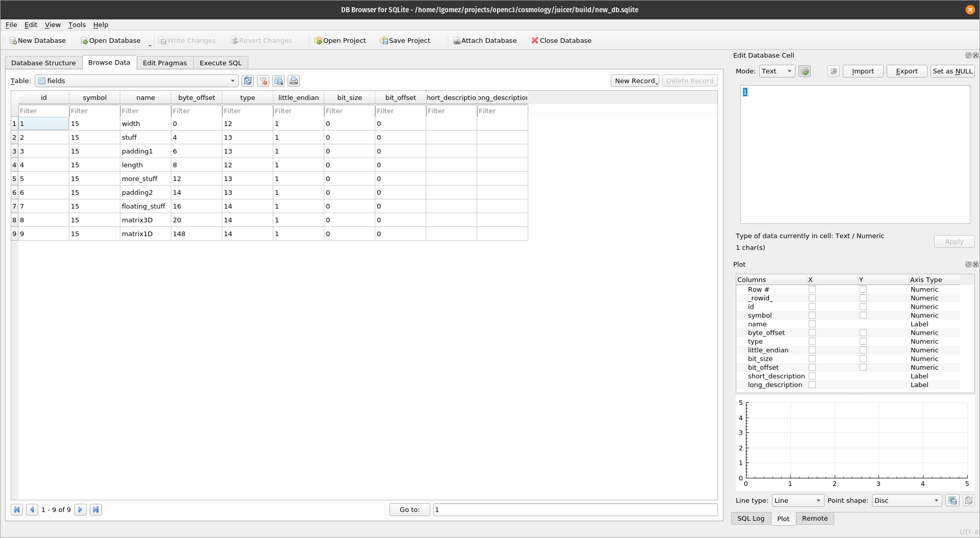
Task: Go to the previous page of records
Action: [x=32, y=509]
